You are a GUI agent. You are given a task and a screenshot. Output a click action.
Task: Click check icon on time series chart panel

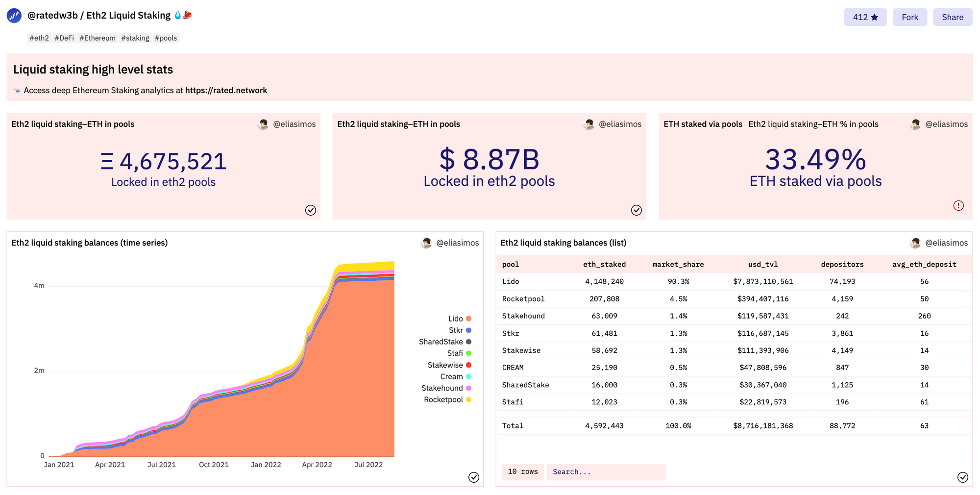pyautogui.click(x=474, y=477)
